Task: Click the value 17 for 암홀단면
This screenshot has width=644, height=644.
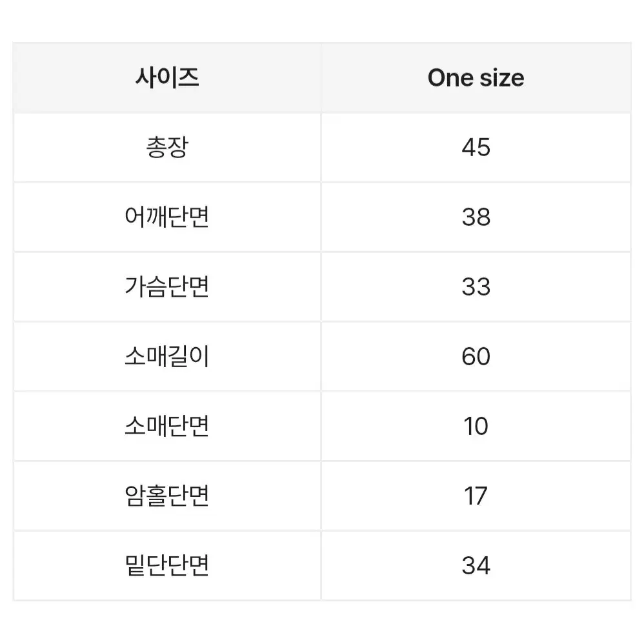Action: pos(476,496)
